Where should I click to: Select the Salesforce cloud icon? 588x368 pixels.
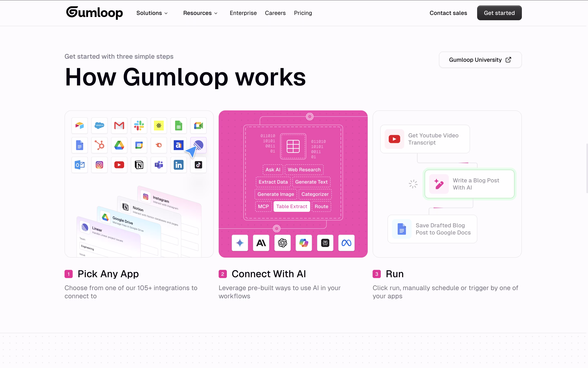click(99, 126)
